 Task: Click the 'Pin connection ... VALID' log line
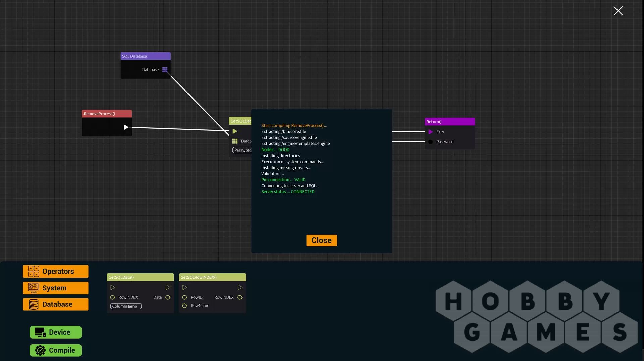coord(283,180)
